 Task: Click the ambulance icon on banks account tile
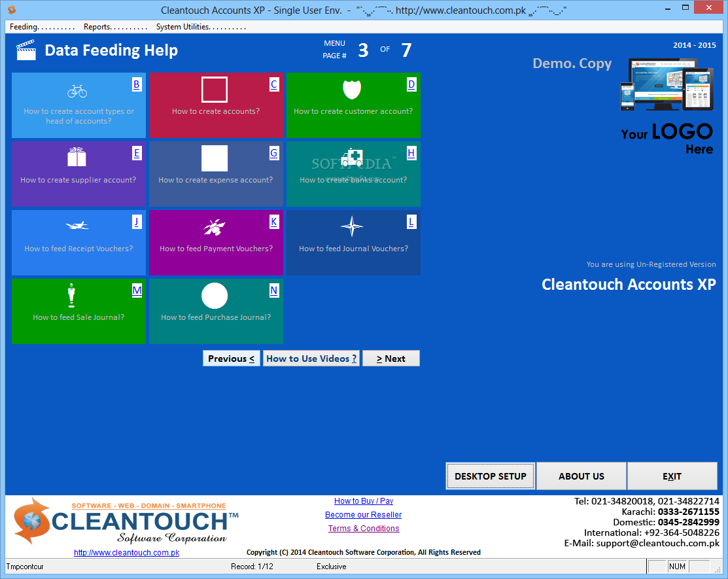[x=352, y=158]
